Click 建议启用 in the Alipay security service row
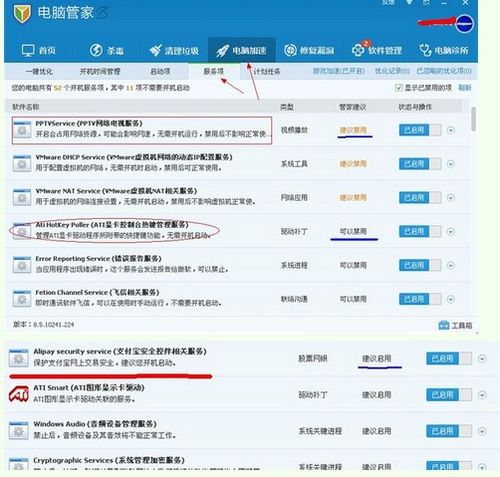500x477 pixels. [x=377, y=358]
